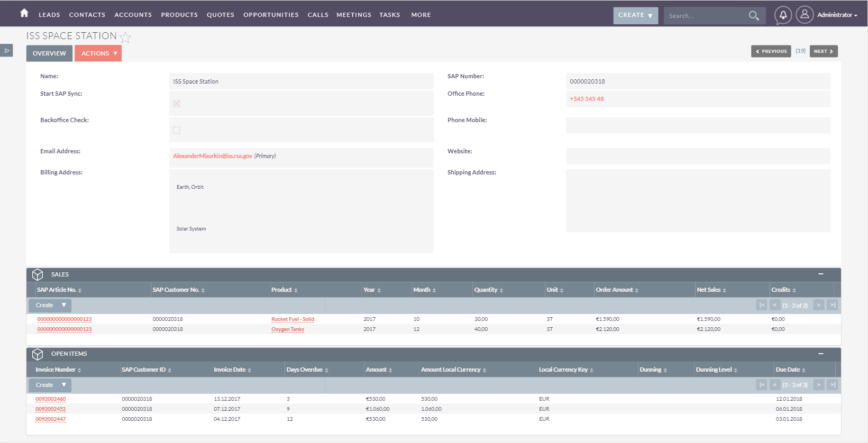Go to the Previous record
Image resolution: width=868 pixels, height=443 pixels.
(x=771, y=51)
